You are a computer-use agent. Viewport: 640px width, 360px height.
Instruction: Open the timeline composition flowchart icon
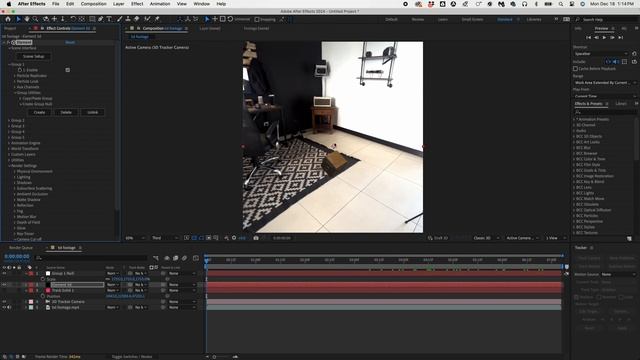pyautogui.click(x=156, y=258)
